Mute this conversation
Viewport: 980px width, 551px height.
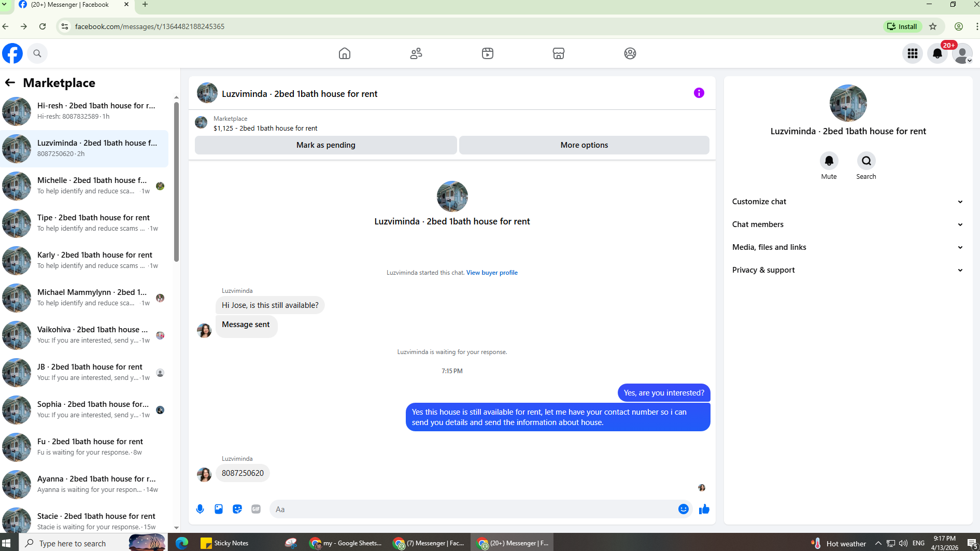pyautogui.click(x=829, y=161)
